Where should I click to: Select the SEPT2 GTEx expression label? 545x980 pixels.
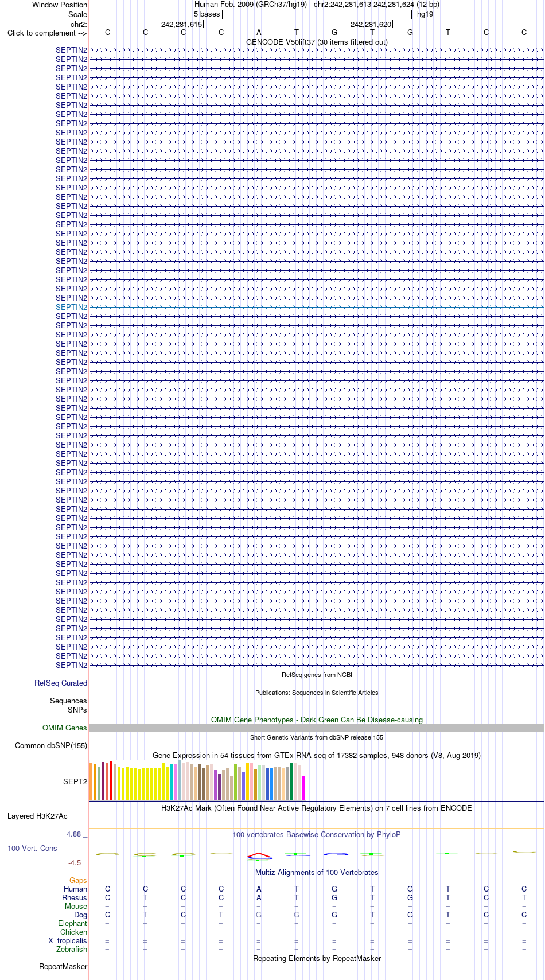(x=75, y=781)
